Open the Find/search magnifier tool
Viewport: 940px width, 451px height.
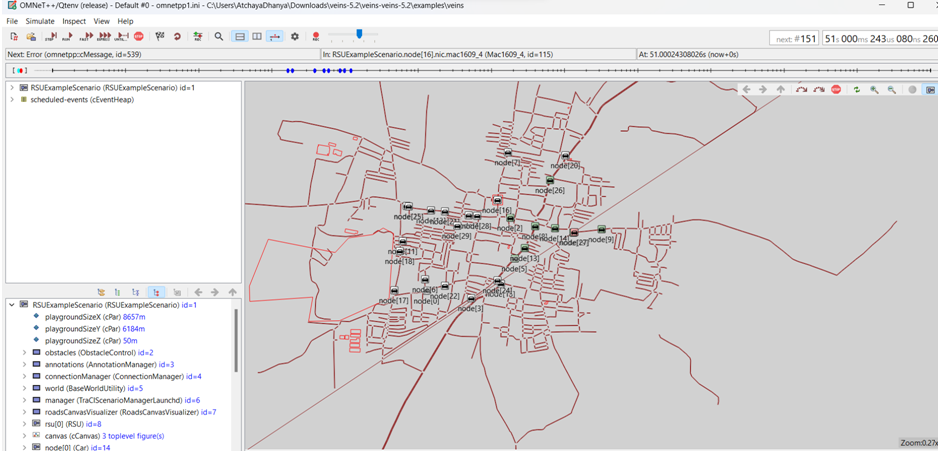(219, 37)
